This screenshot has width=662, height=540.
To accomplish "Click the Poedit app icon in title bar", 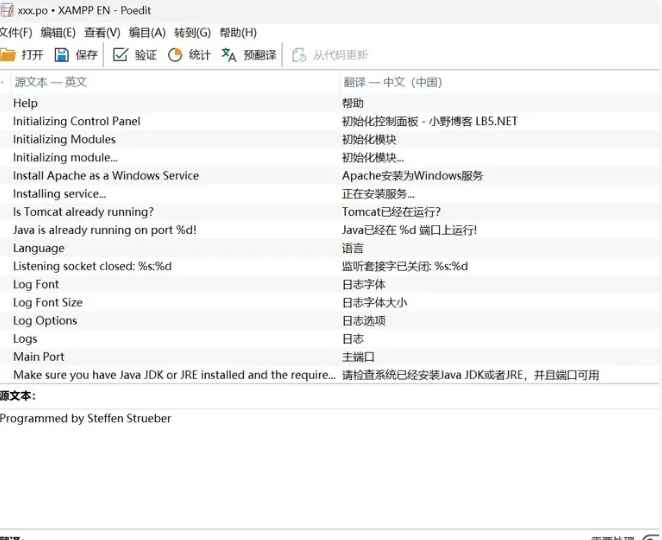I will (7, 9).
